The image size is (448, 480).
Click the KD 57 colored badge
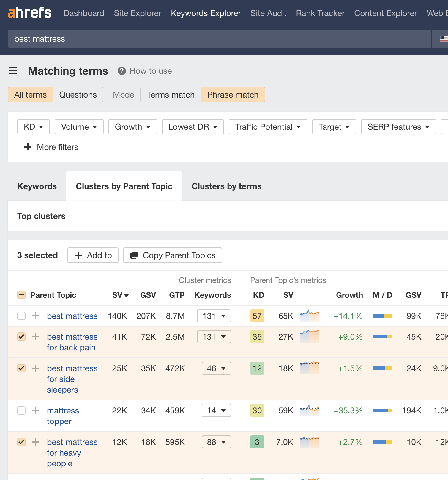(257, 316)
